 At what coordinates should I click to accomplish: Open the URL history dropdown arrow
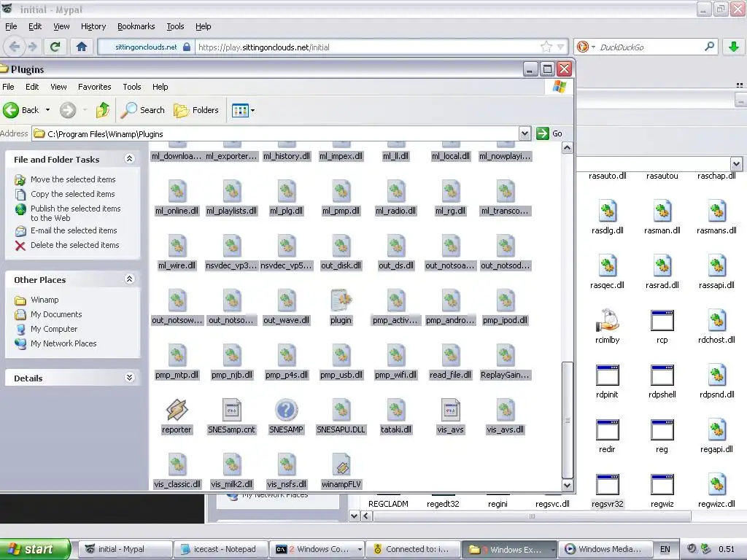[x=561, y=47]
